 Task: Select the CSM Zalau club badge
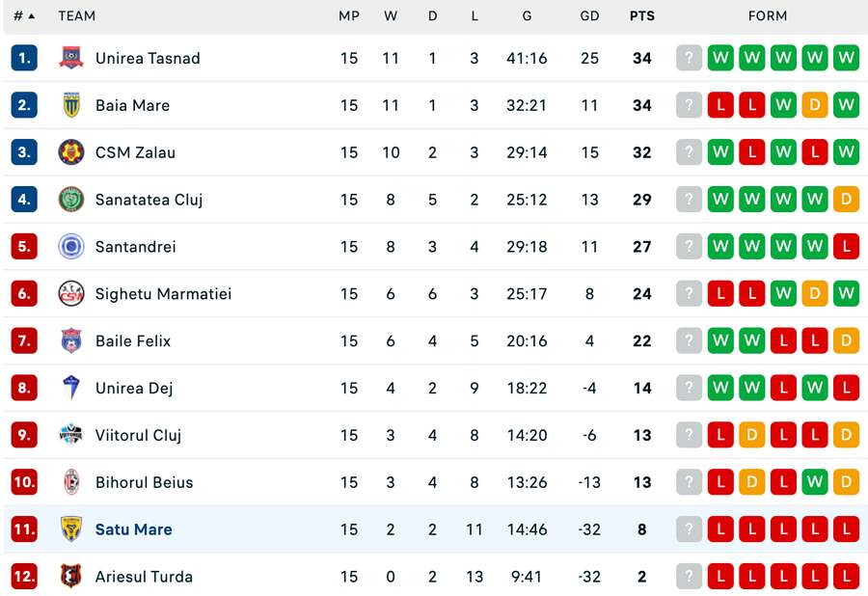coord(69,152)
